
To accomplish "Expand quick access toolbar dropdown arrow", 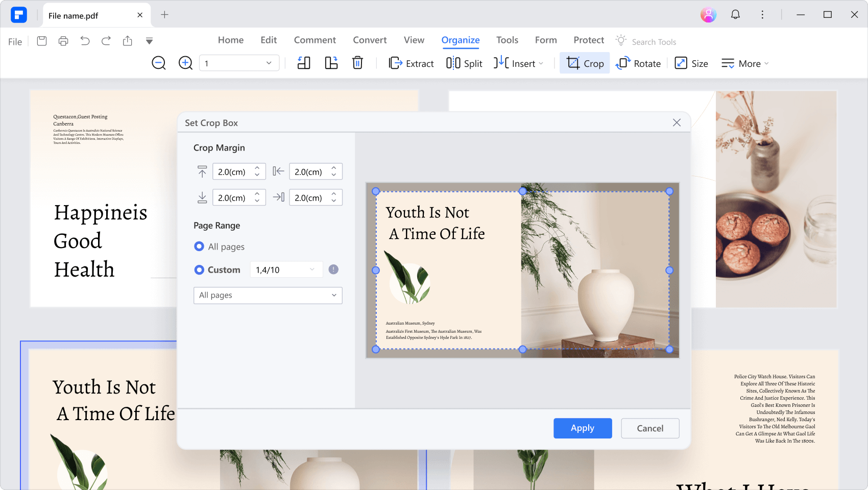I will point(149,41).
